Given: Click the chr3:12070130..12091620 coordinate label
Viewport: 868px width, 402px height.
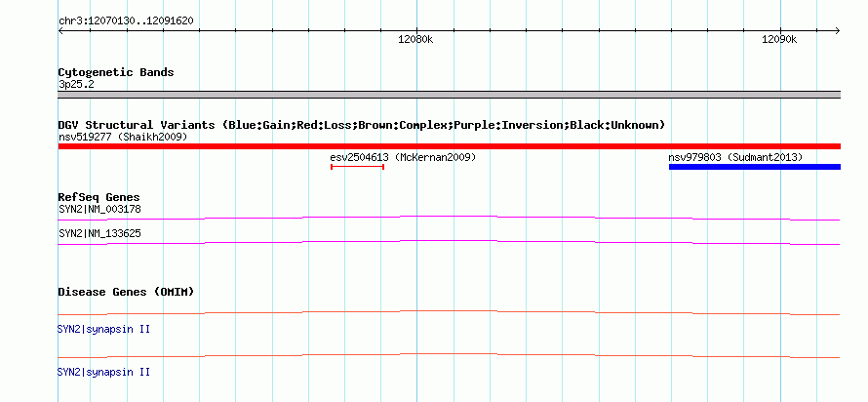Looking at the screenshot, I should coord(126,21).
